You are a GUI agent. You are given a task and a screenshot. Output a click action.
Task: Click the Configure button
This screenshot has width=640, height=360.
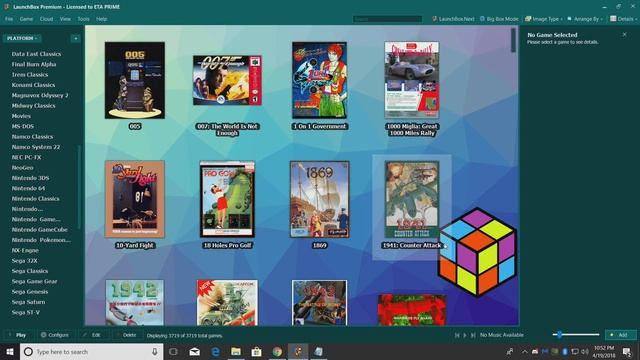(x=55, y=335)
